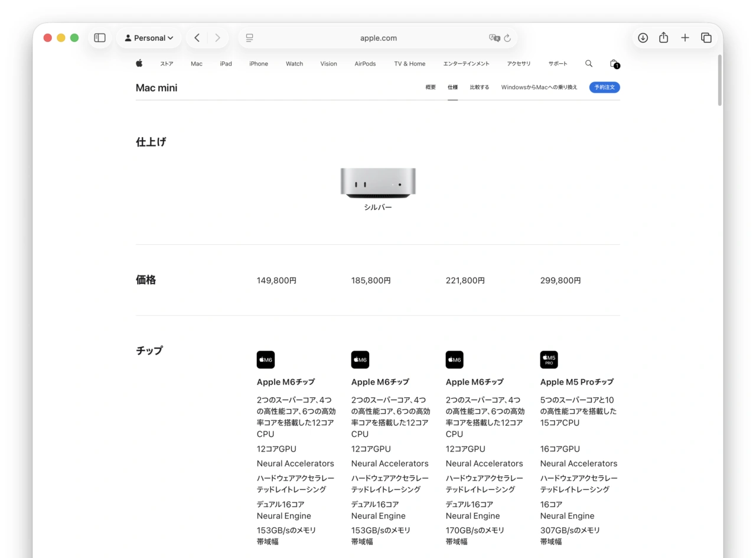Search apple.com with magnifier icon
This screenshot has height=558, width=756.
pos(589,63)
